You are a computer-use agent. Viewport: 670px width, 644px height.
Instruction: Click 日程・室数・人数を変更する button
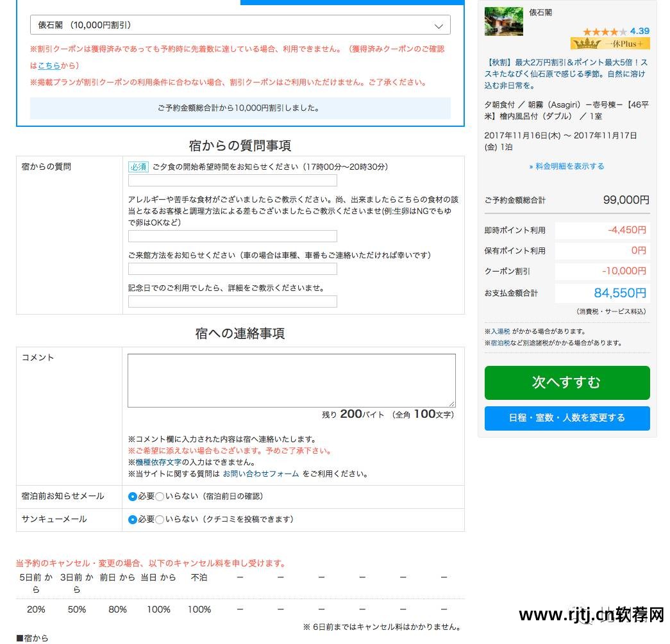click(x=567, y=418)
